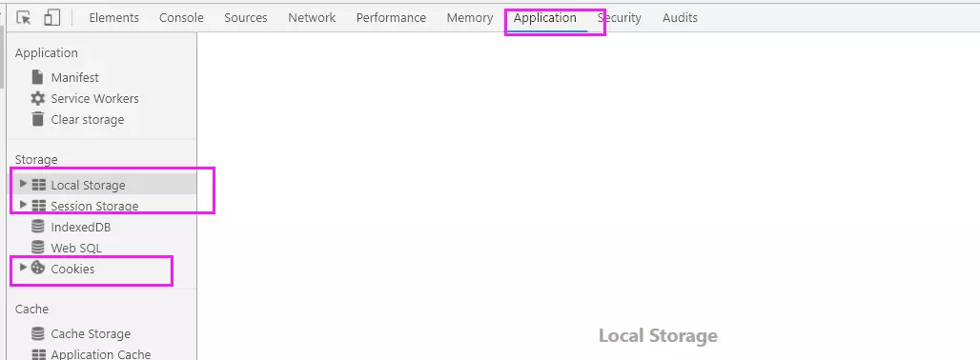The image size is (980, 360).
Task: Expand the Cookies tree arrow
Action: (x=24, y=268)
